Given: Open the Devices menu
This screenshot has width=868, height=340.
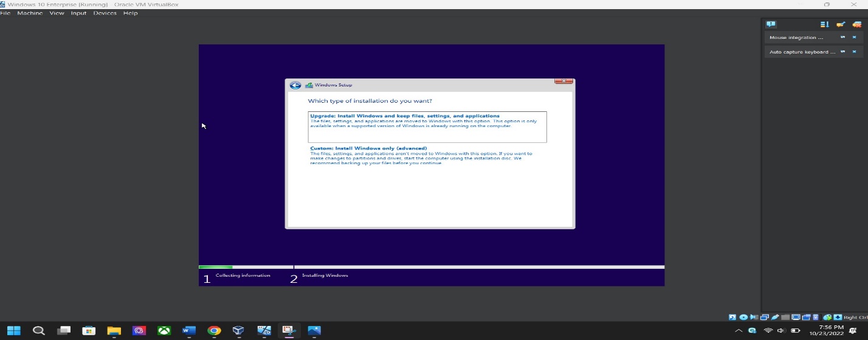Looking at the screenshot, I should [x=105, y=13].
